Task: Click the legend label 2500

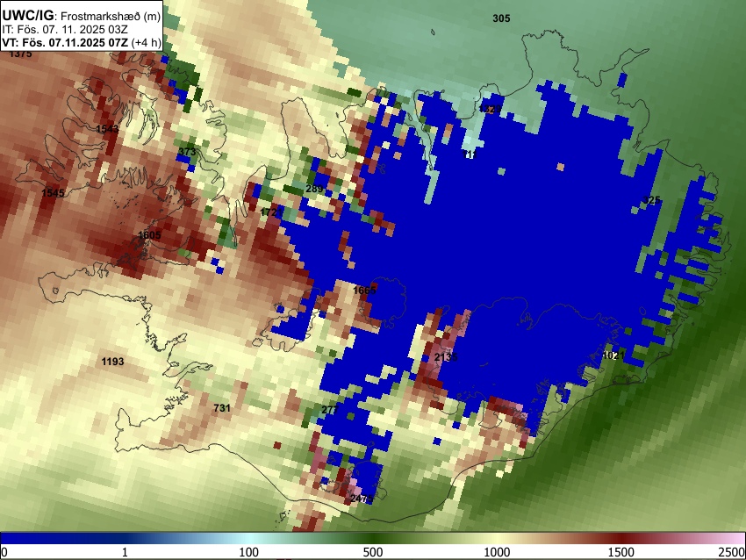Action: pos(732,552)
